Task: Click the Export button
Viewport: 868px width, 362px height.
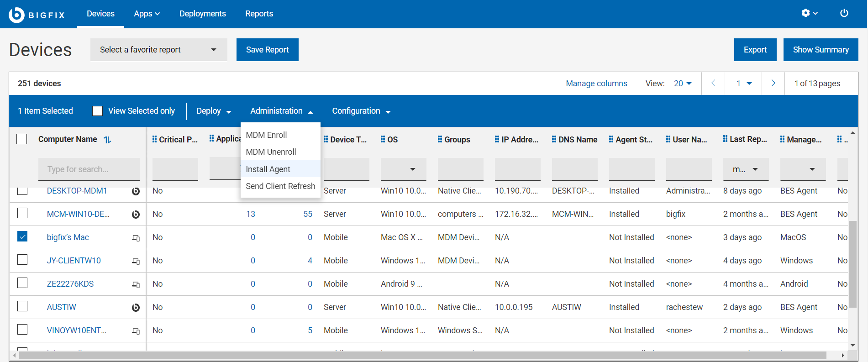Action: pyautogui.click(x=755, y=50)
